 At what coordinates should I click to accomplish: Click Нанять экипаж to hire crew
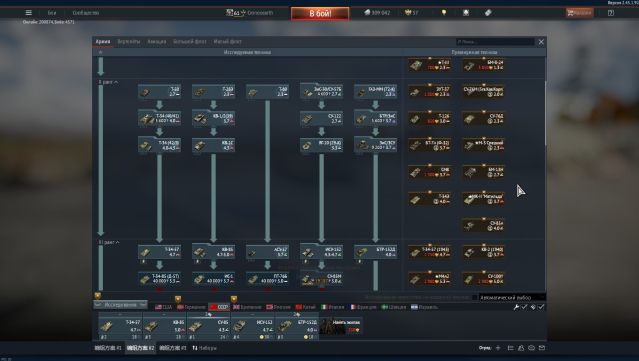341,326
